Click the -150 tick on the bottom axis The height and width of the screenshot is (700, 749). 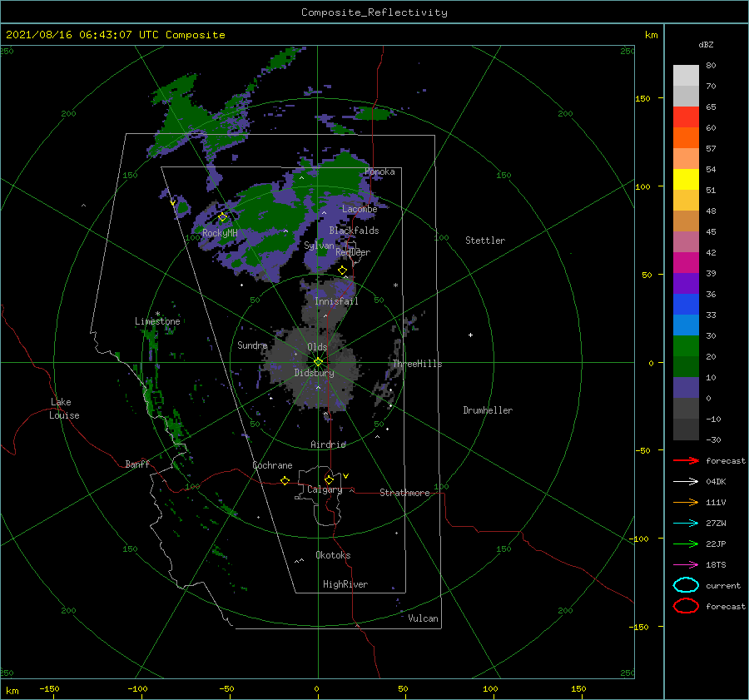coord(49,688)
